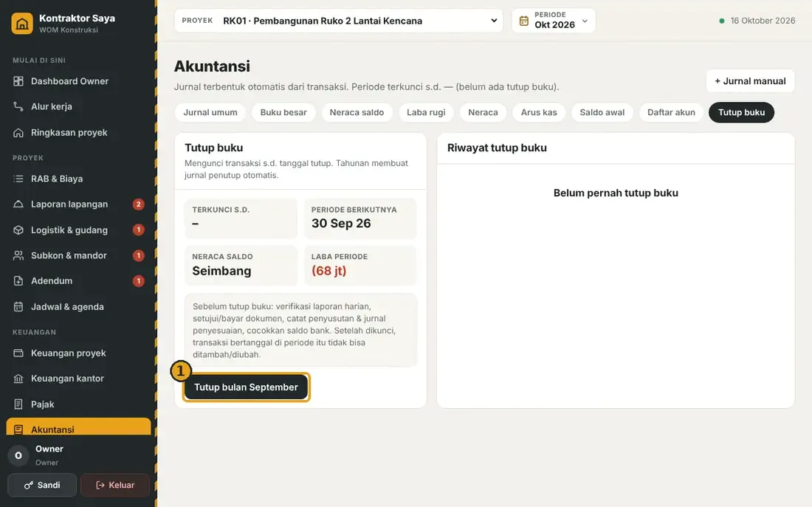Click the Periode calendar icon
The image size is (812, 507).
pos(524,21)
